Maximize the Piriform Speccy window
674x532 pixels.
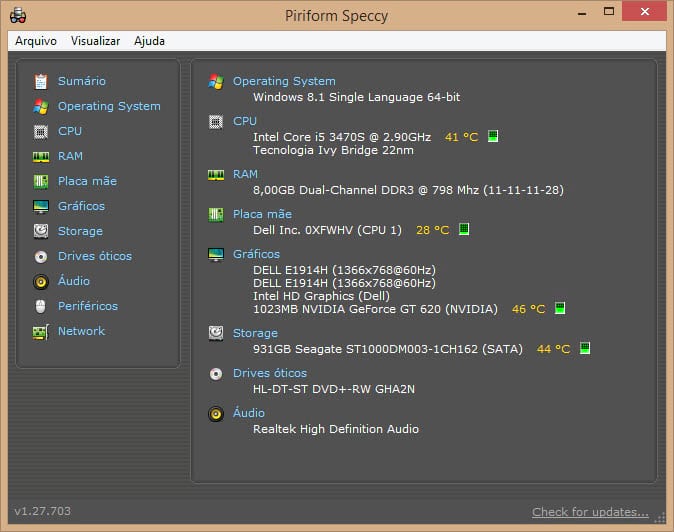[609, 12]
